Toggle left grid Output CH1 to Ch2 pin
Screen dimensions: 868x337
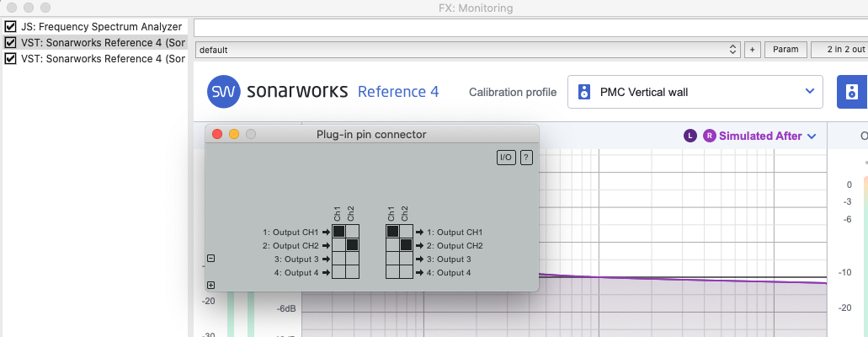click(x=353, y=231)
